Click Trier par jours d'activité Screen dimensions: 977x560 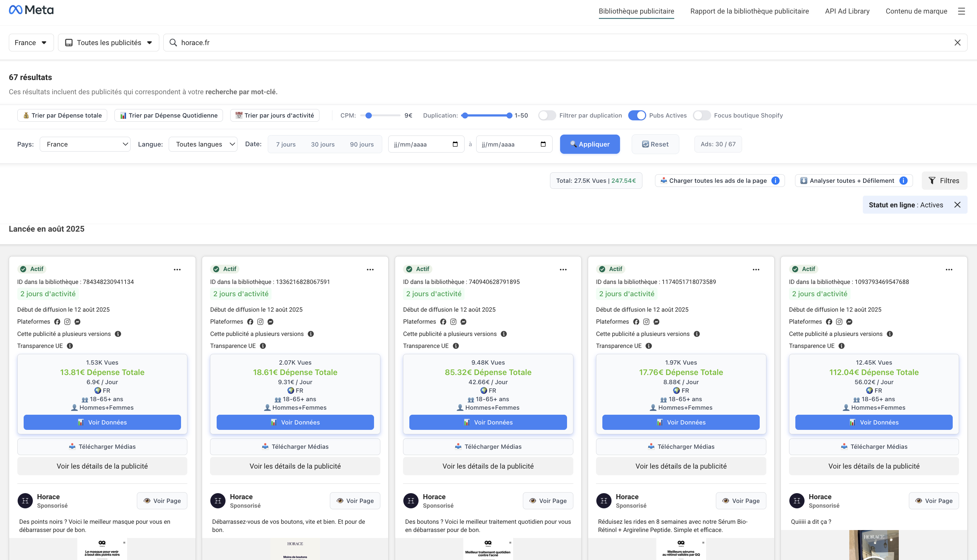pos(275,115)
